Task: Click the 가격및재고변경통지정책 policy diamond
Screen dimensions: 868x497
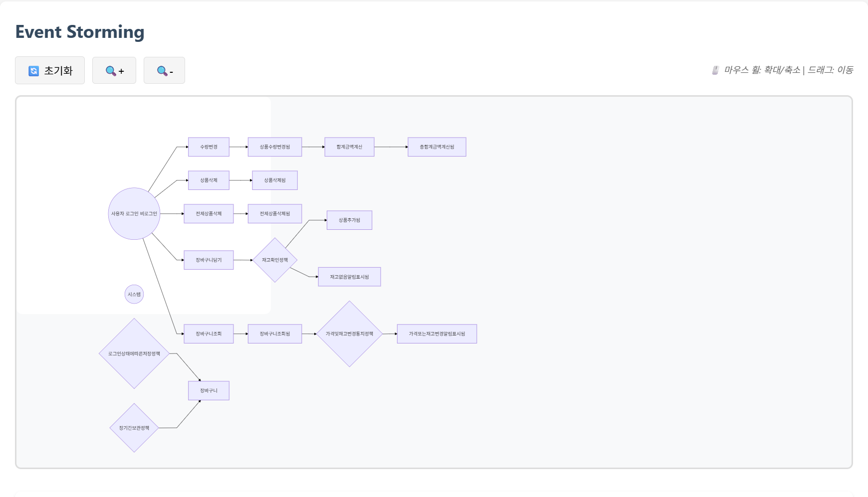Action: (x=349, y=333)
